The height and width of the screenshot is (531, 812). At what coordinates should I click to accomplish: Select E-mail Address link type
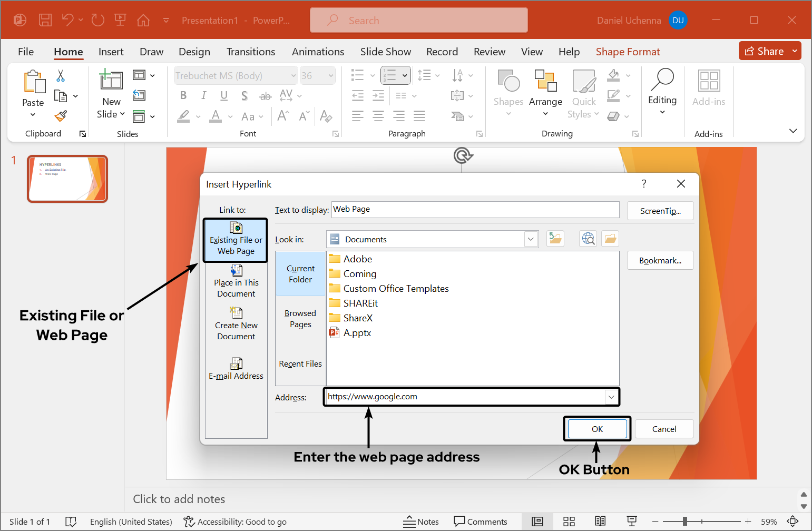(236, 369)
